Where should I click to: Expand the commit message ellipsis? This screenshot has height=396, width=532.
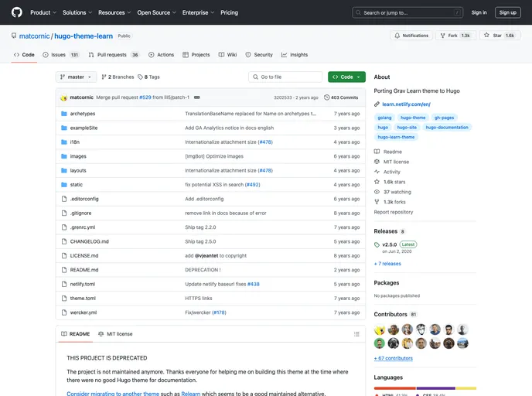pyautogui.click(x=196, y=97)
